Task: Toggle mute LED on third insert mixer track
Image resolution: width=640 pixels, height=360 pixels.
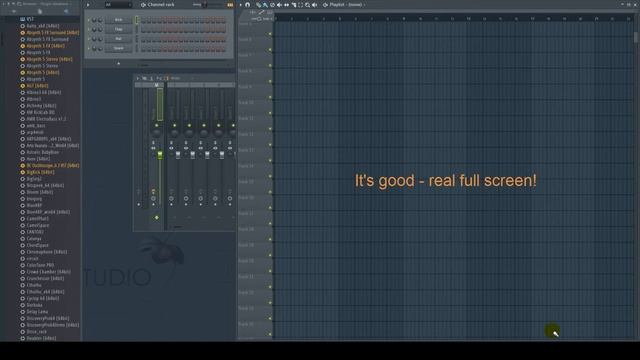Action: click(x=204, y=125)
